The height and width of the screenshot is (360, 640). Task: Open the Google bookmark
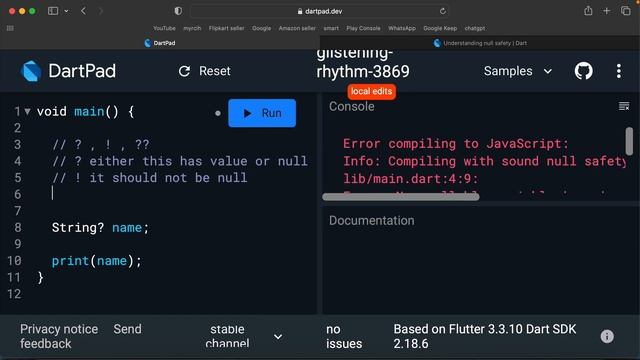[261, 28]
